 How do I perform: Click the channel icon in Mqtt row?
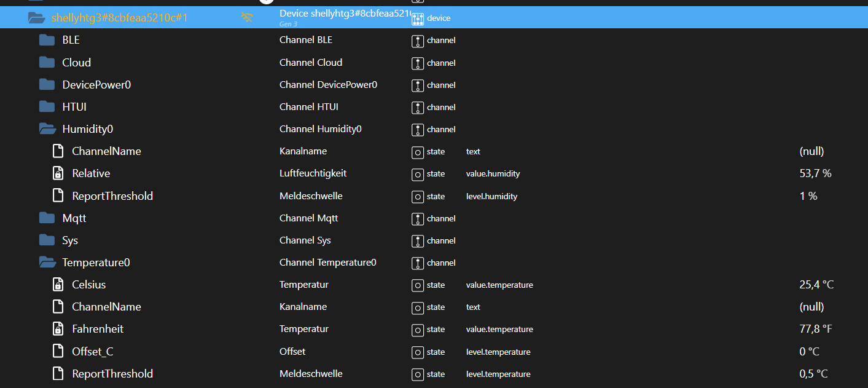click(418, 218)
